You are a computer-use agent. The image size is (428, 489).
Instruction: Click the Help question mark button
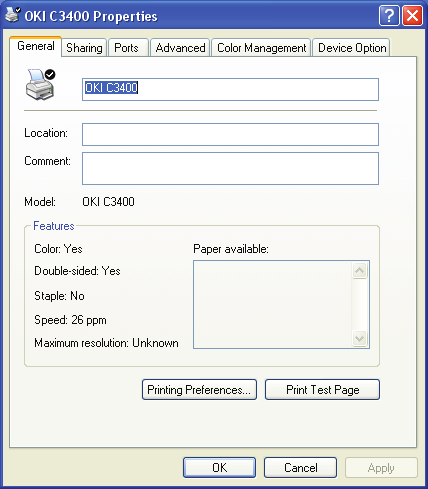(x=389, y=15)
